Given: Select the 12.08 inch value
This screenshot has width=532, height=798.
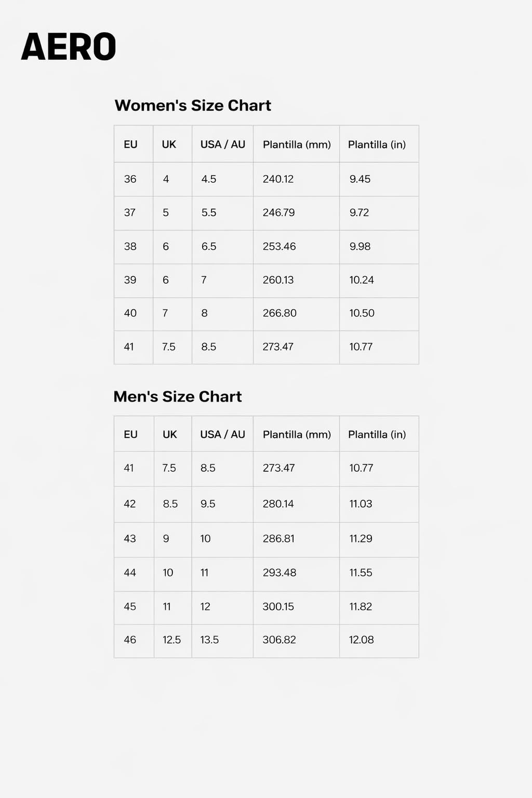Looking at the screenshot, I should click(x=361, y=640).
